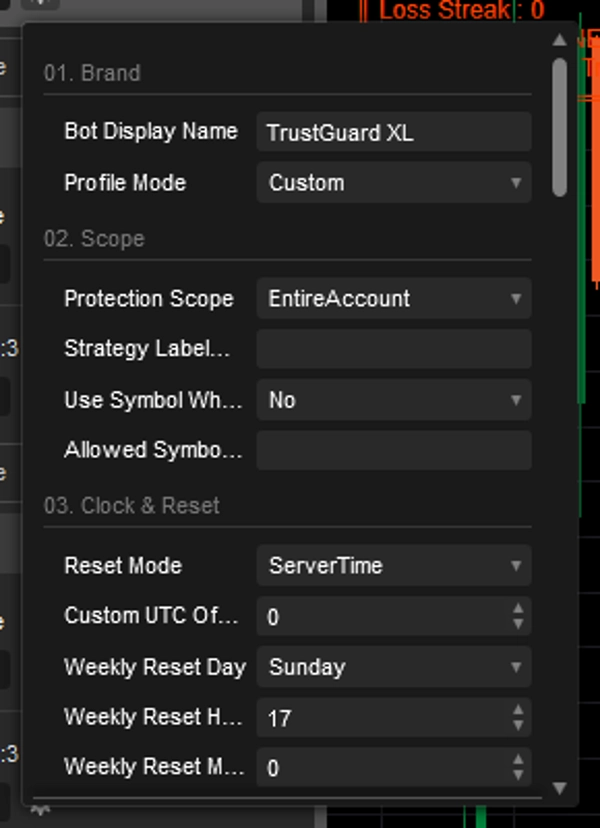The width and height of the screenshot is (600, 828).
Task: Click the scrollbar down arrow
Action: 559,788
